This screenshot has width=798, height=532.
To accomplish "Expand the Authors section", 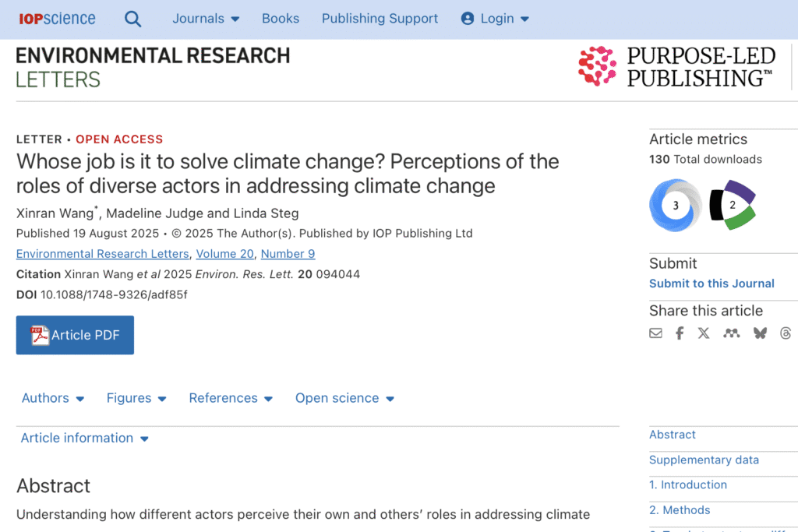I will [52, 398].
